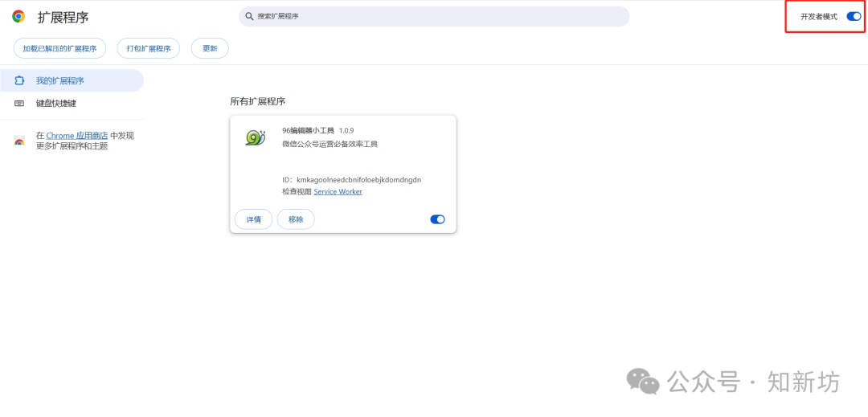The width and height of the screenshot is (868, 417).
Task: Disable the 96编辑器小工具 extension toggle
Action: [437, 219]
